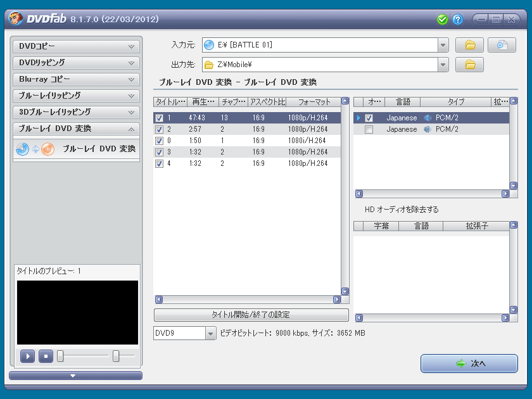Open help via blue question mark icon
This screenshot has height=399, width=532.
click(x=457, y=20)
